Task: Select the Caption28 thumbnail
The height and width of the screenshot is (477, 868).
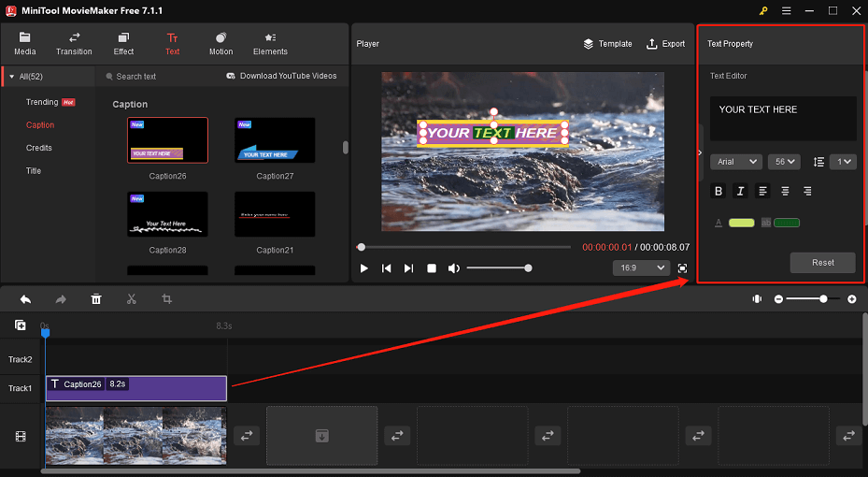Action: coord(168,214)
